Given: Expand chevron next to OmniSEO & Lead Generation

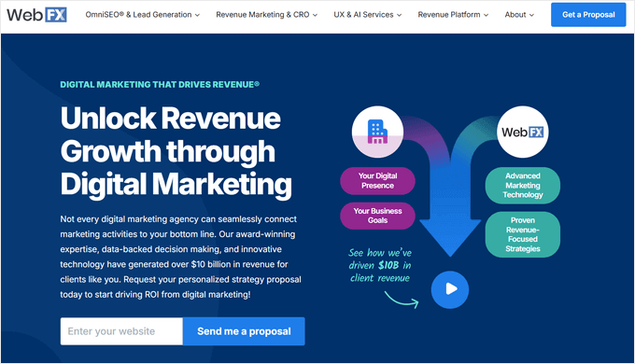Looking at the screenshot, I should pos(197,15).
